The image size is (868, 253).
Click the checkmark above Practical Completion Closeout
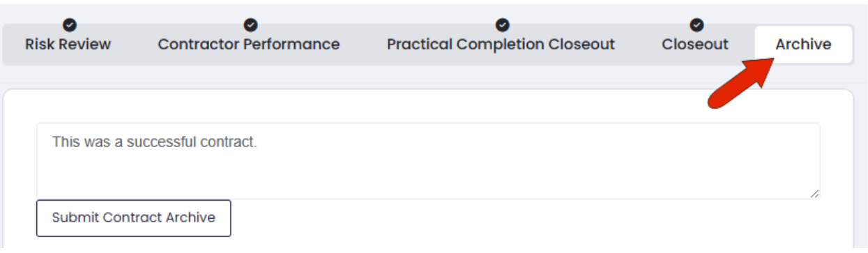[501, 25]
